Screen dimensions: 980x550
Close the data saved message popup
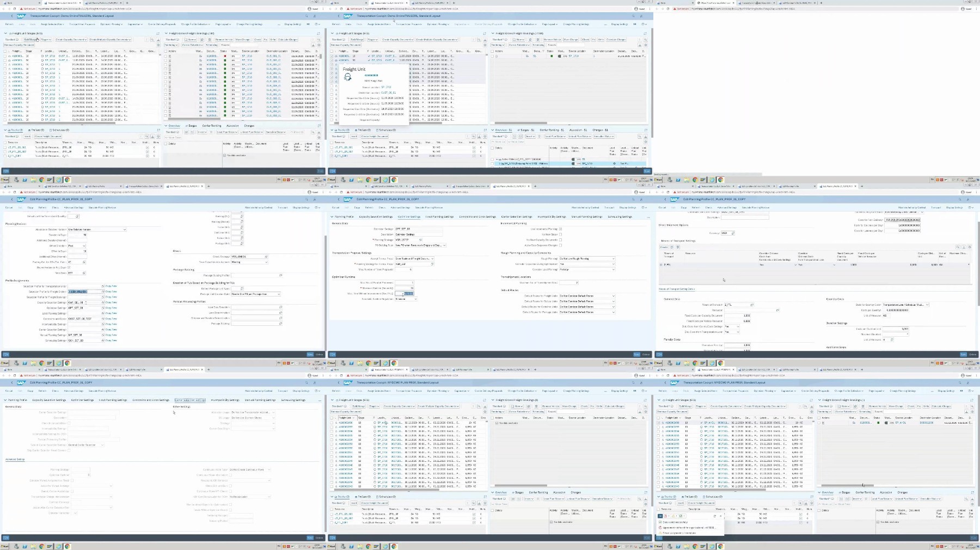[x=721, y=516]
